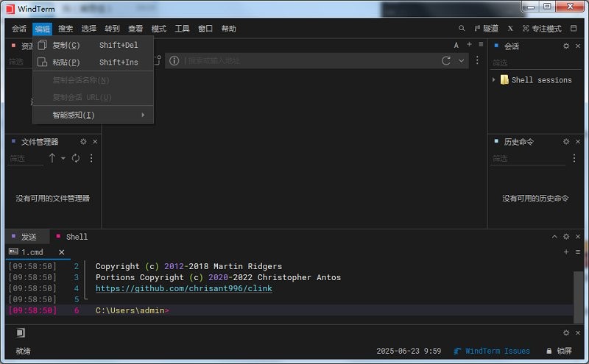589x364 pixels.
Task: Switch to the 发送 tab
Action: pyautogui.click(x=28, y=237)
